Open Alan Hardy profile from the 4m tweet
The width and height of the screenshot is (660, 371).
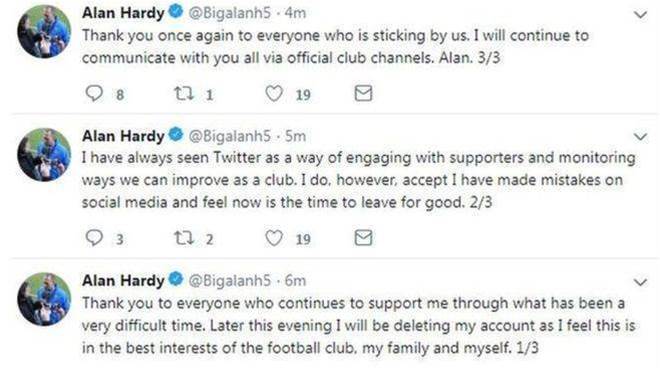point(123,13)
